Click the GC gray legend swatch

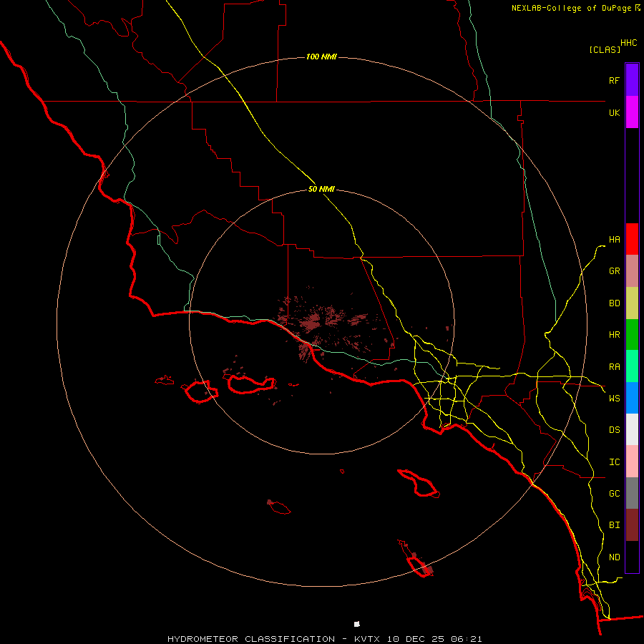pyautogui.click(x=632, y=493)
